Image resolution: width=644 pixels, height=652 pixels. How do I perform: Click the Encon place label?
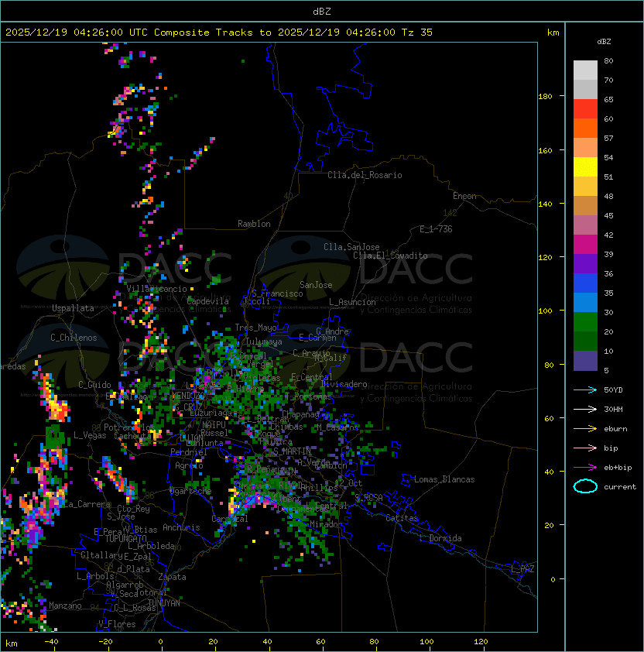pyautogui.click(x=464, y=196)
